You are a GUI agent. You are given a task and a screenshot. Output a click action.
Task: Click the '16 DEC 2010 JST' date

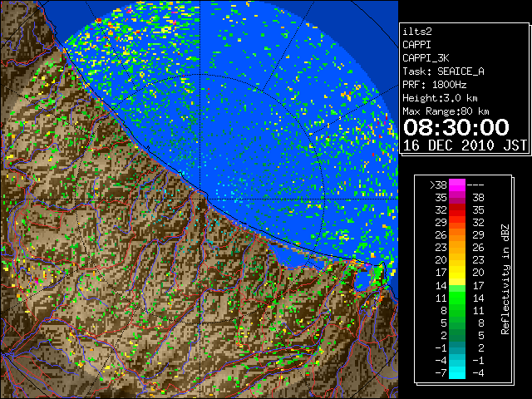(465, 145)
